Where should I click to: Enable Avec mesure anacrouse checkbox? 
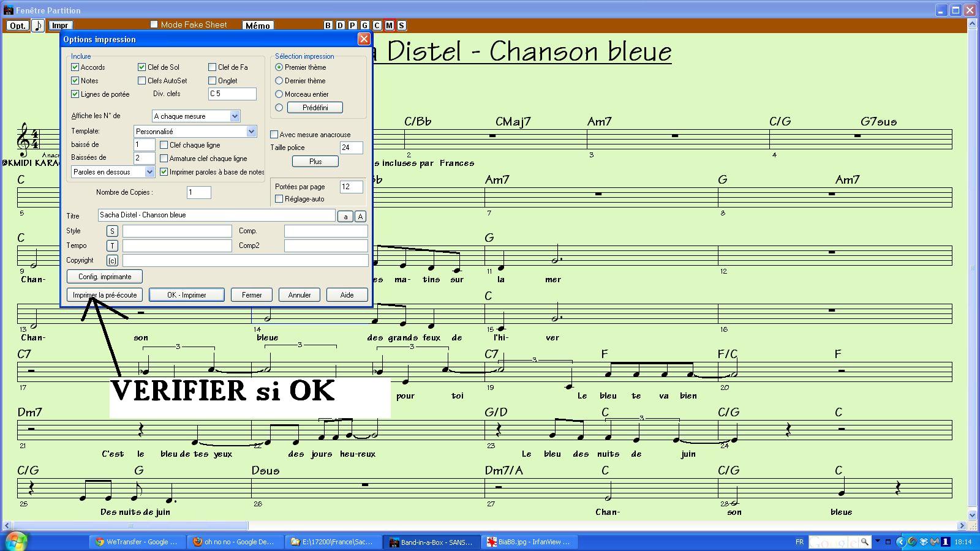coord(274,135)
